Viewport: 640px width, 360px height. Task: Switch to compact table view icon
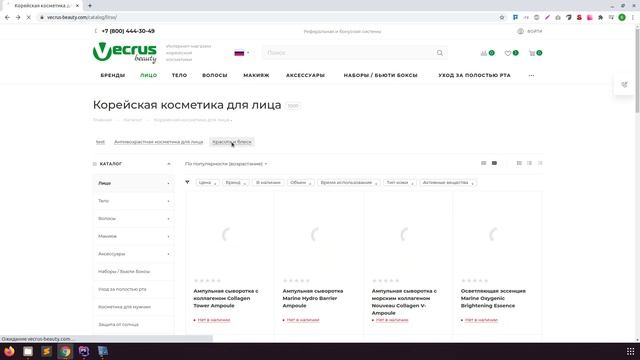click(x=540, y=163)
